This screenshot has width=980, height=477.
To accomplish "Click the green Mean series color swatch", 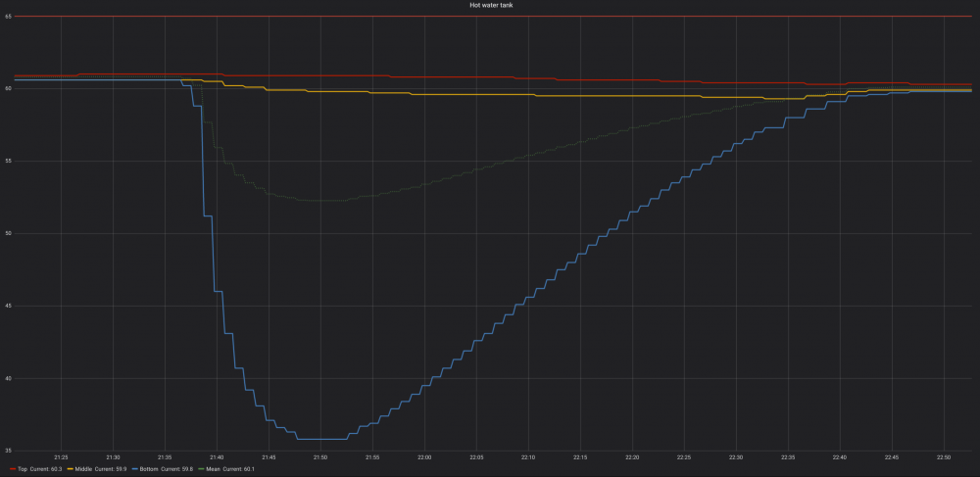I will point(201,470).
